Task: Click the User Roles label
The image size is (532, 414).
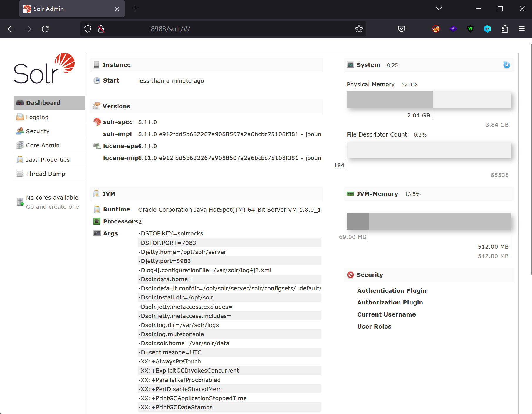Action: click(374, 327)
